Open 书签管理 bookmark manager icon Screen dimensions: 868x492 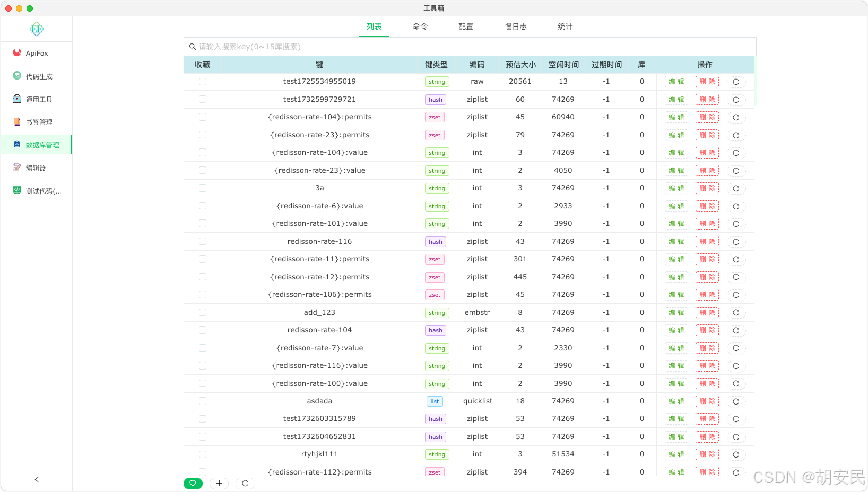pyautogui.click(x=17, y=121)
